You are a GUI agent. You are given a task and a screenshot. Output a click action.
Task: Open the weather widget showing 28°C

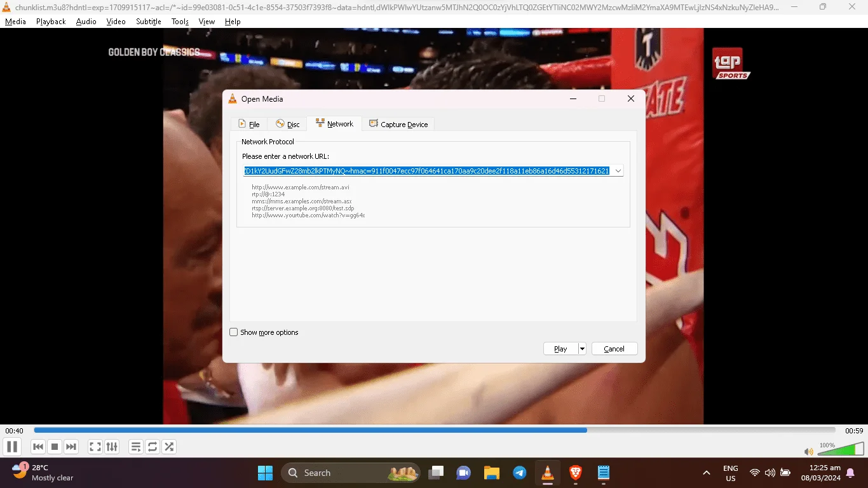[x=43, y=473]
